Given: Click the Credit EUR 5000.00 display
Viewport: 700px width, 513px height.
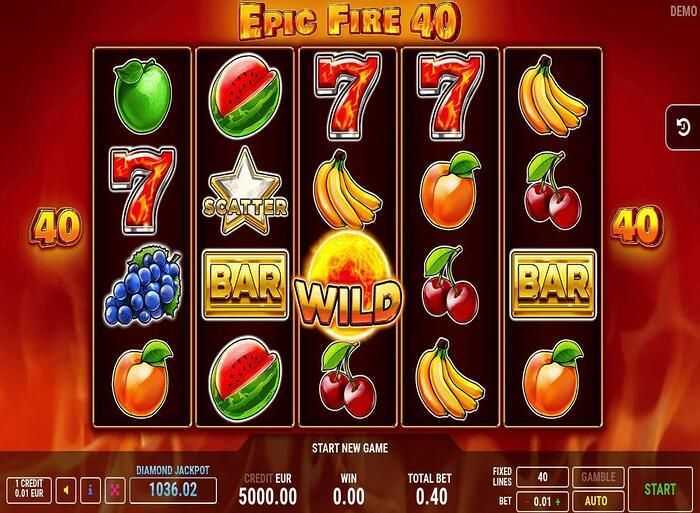Looking at the screenshot, I should [267, 489].
